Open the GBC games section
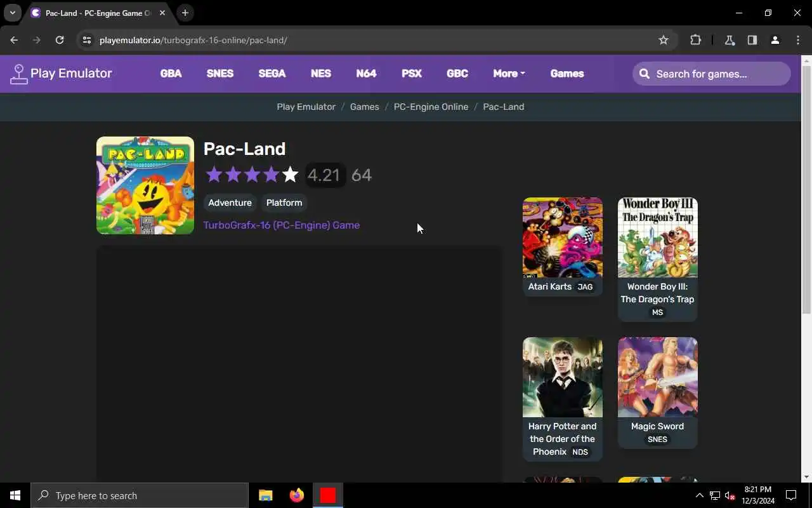812x508 pixels. [457, 74]
